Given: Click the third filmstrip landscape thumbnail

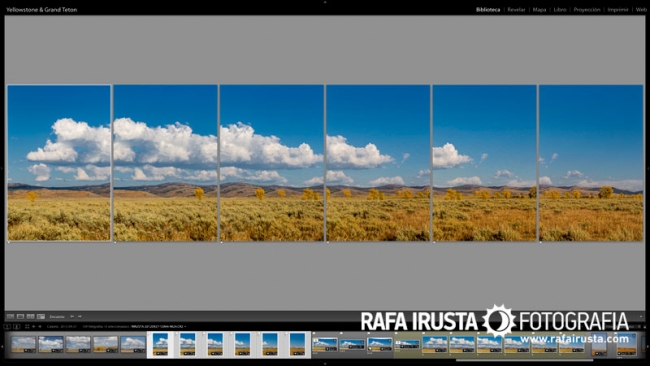Looking at the screenshot, I should click(78, 344).
